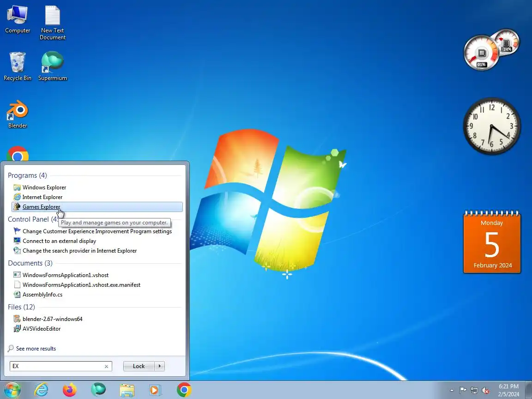
Task: Click the icon beside AVSVideoEditor
Action: (x=17, y=328)
